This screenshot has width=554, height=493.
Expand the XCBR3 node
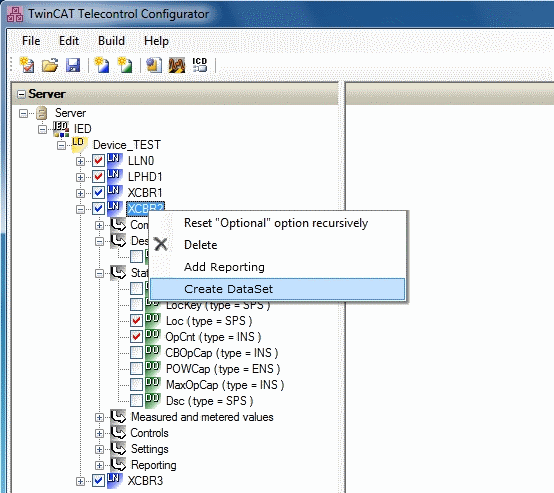[x=81, y=481]
